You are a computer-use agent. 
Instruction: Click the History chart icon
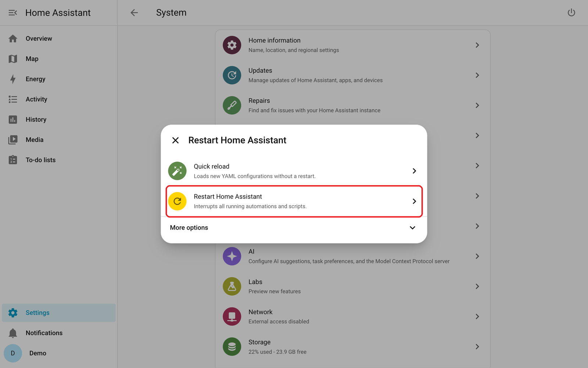tap(13, 120)
